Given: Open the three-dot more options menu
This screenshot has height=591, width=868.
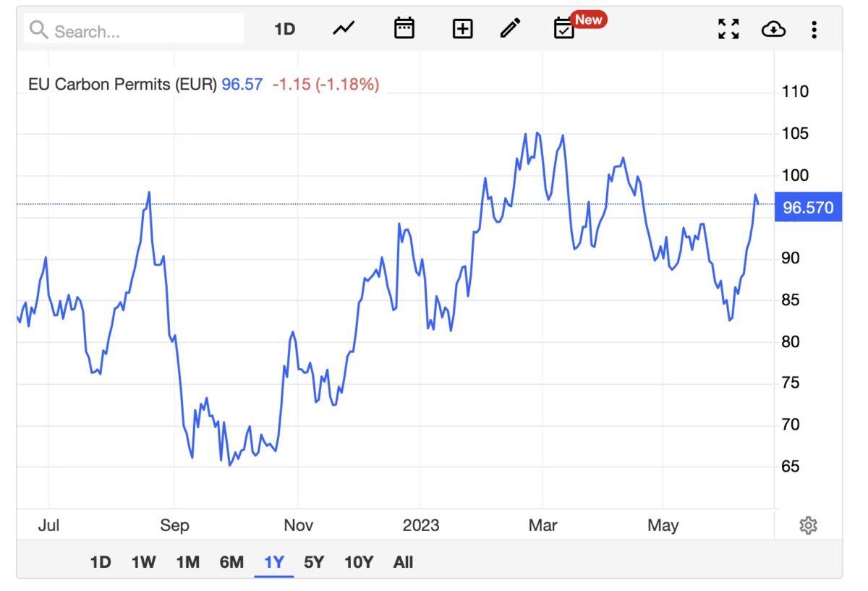Looking at the screenshot, I should pyautogui.click(x=814, y=30).
